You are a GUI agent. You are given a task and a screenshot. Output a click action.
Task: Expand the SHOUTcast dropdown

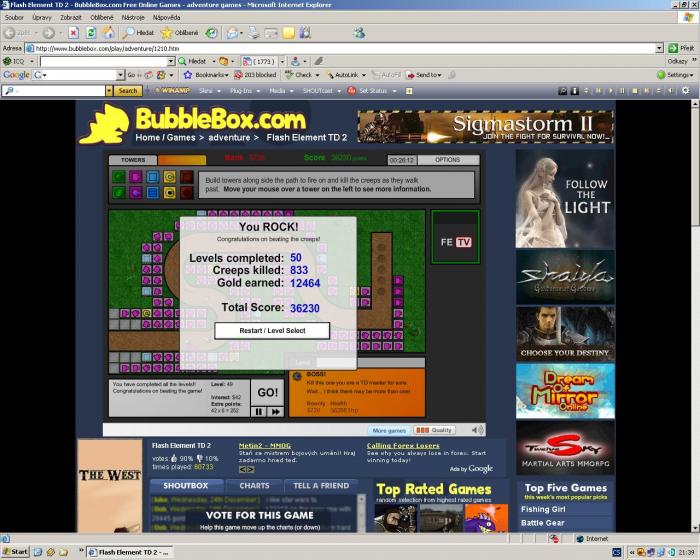pos(339,91)
